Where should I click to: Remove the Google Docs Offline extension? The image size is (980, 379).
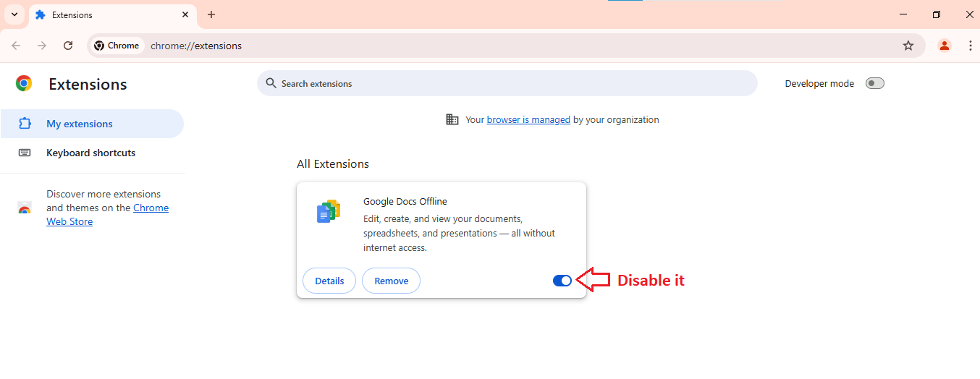391,281
